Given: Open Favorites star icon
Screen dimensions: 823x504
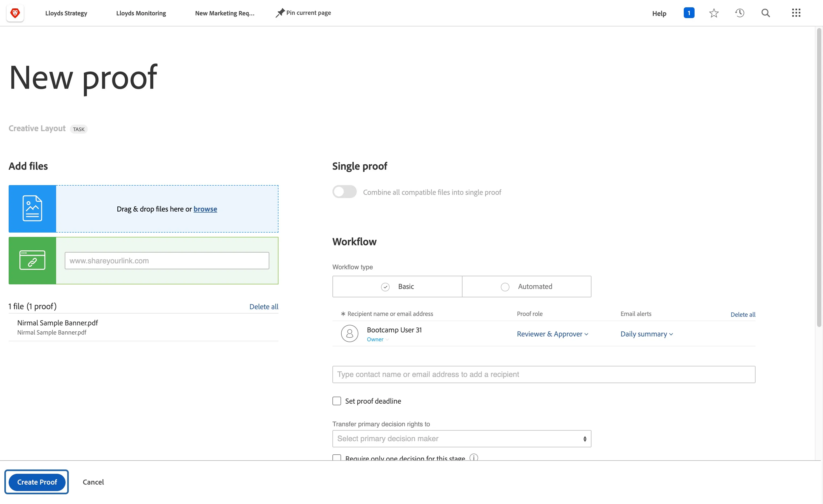Looking at the screenshot, I should (714, 13).
